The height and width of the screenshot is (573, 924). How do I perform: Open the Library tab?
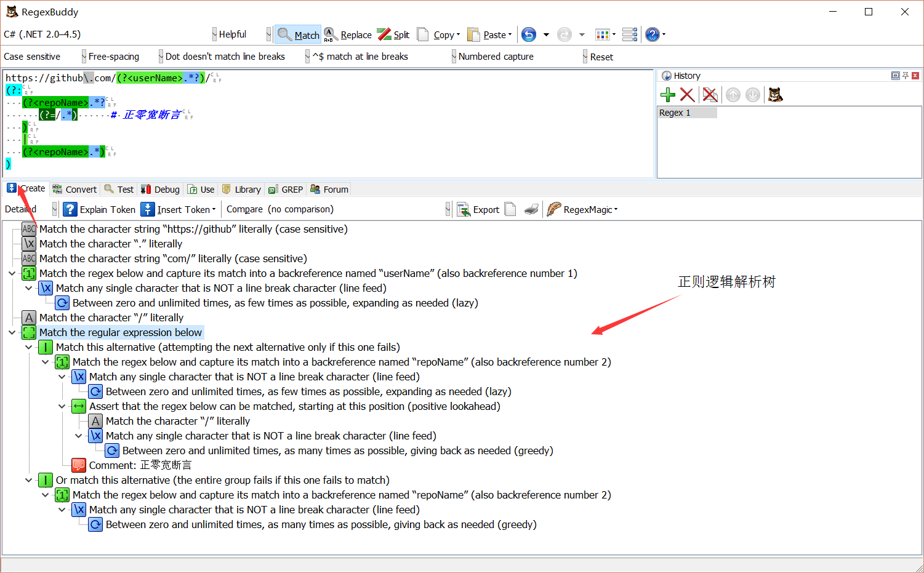click(241, 190)
